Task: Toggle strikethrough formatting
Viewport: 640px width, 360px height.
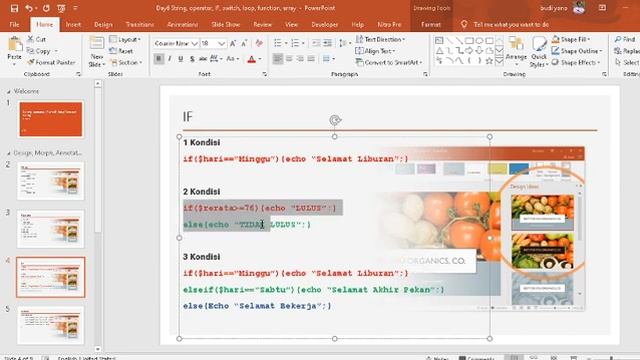Action: 203,59
